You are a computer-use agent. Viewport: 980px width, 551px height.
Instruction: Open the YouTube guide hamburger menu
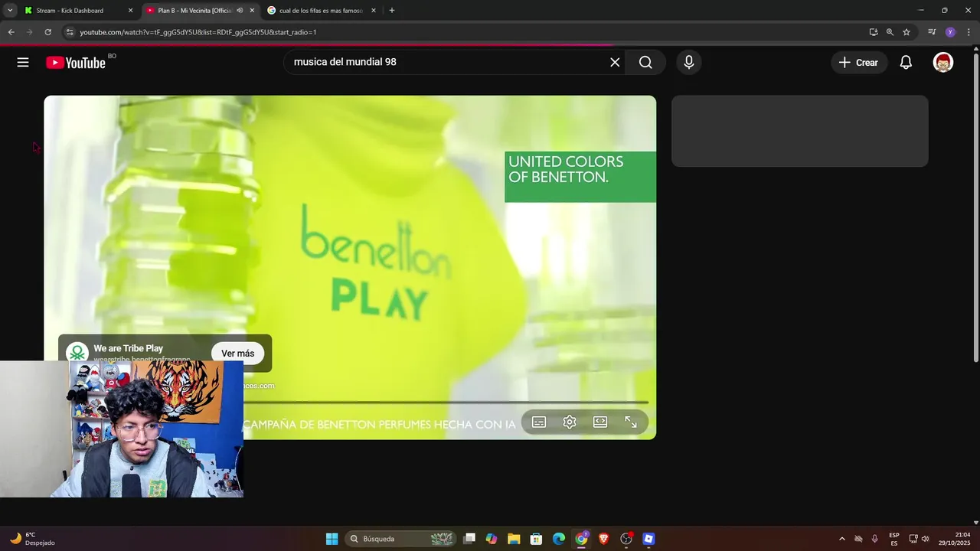23,63
